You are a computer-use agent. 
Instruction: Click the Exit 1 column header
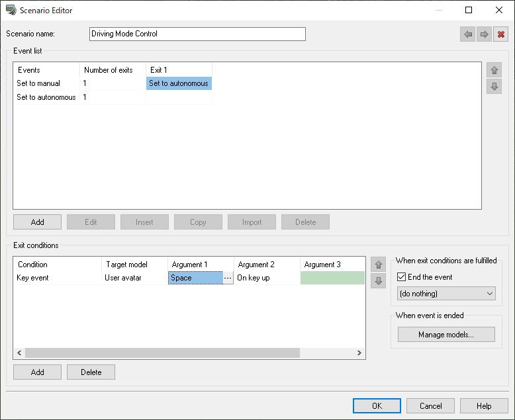pos(179,70)
